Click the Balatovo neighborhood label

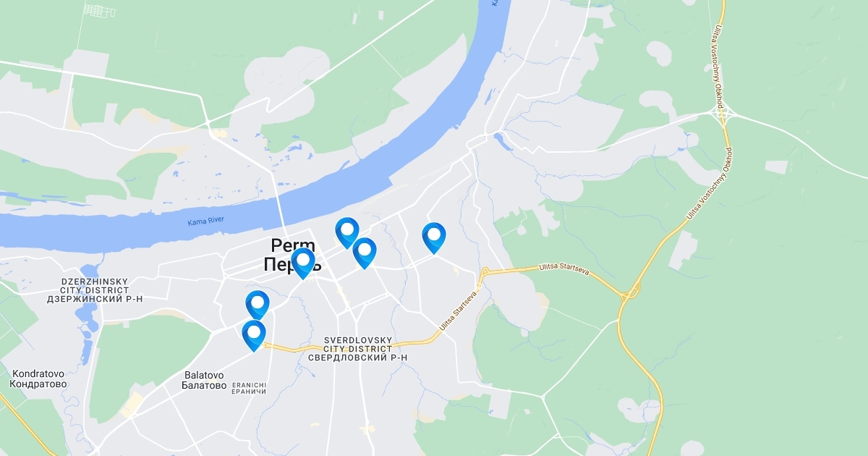tap(205, 380)
